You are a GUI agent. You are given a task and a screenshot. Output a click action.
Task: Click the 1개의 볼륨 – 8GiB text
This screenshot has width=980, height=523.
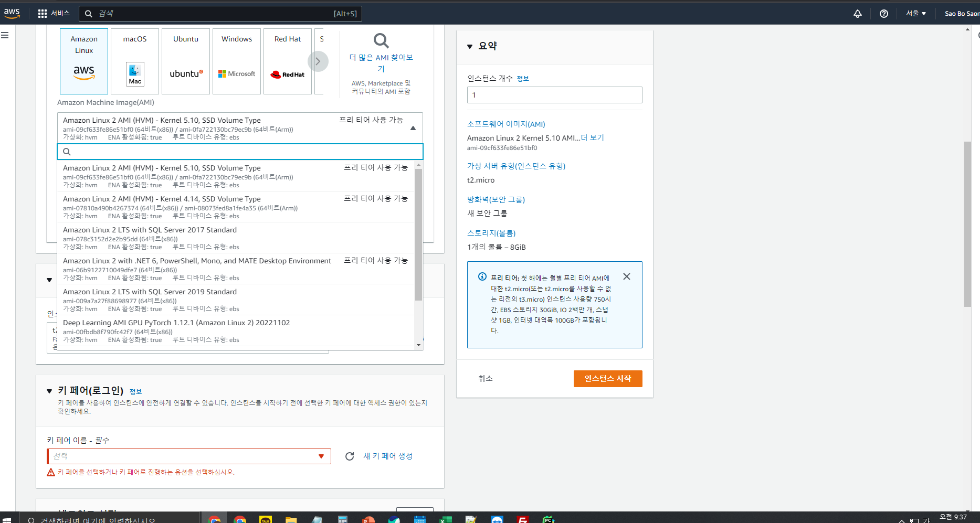point(497,247)
